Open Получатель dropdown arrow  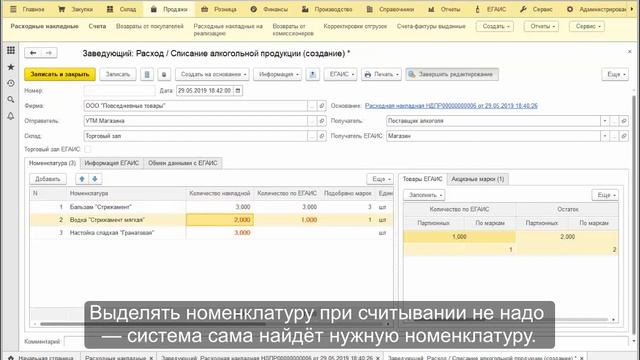pos(605,121)
